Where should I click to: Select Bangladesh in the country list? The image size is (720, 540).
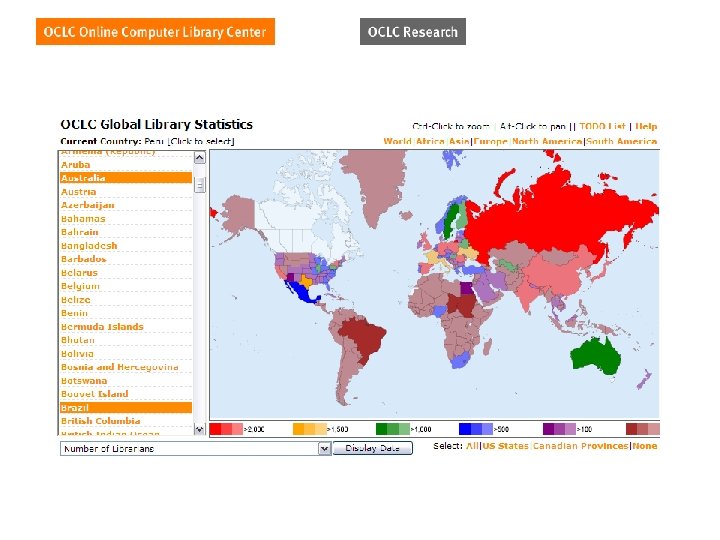(x=126, y=246)
